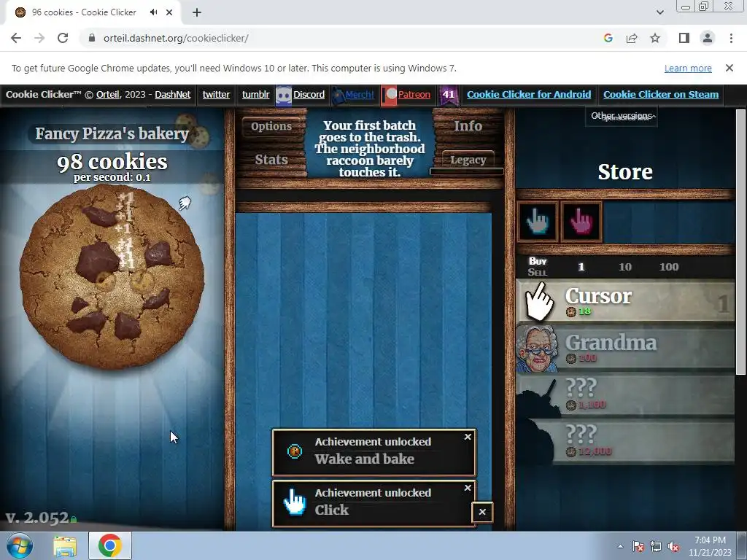Click the Discord logo icon
Screen dimensions: 747x560
pos(284,96)
